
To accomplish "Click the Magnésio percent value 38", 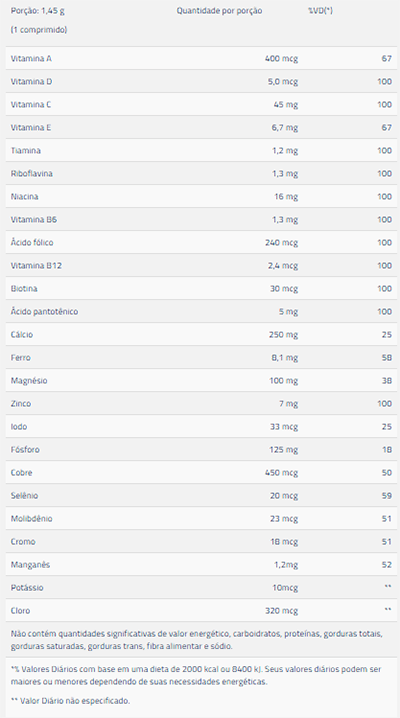I will pyautogui.click(x=387, y=381).
